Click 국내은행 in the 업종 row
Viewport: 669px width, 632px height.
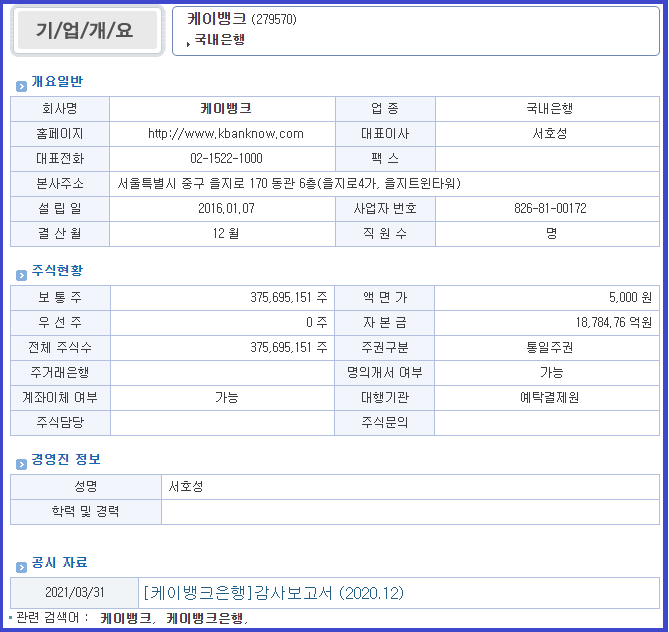pyautogui.click(x=550, y=108)
